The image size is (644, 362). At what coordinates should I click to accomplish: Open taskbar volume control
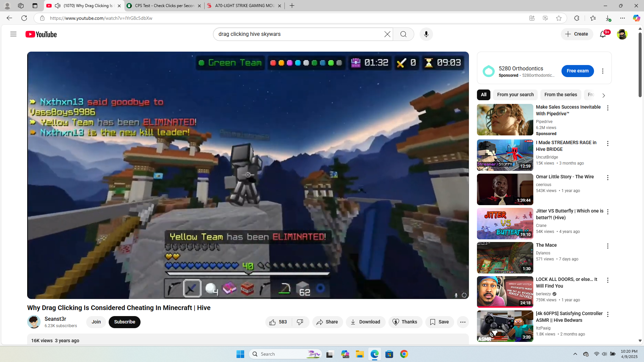604,354
